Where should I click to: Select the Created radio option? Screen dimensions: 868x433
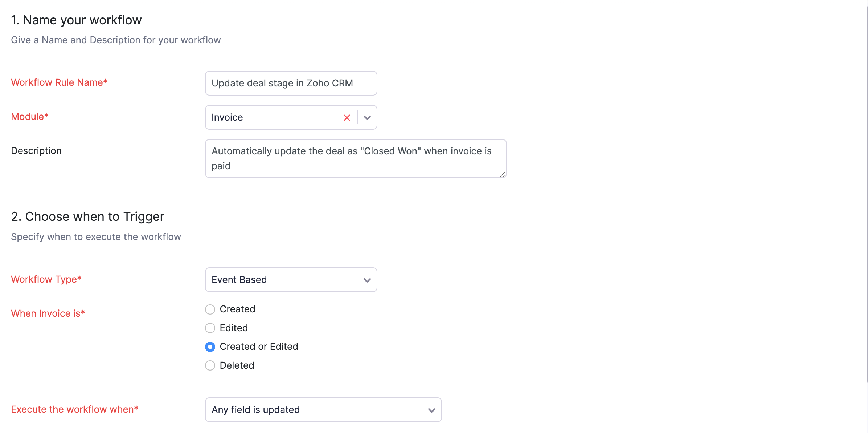point(210,309)
